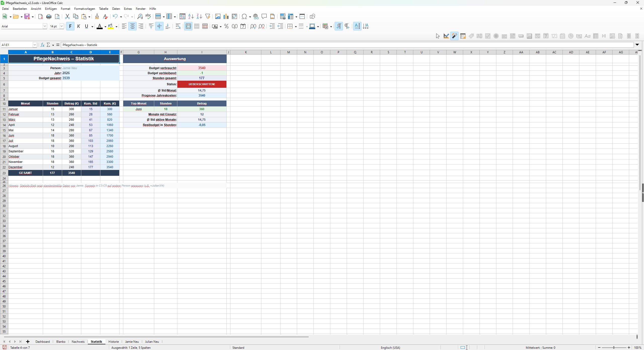644x350 pixels.
Task: Open the Format menu
Action: (65, 9)
